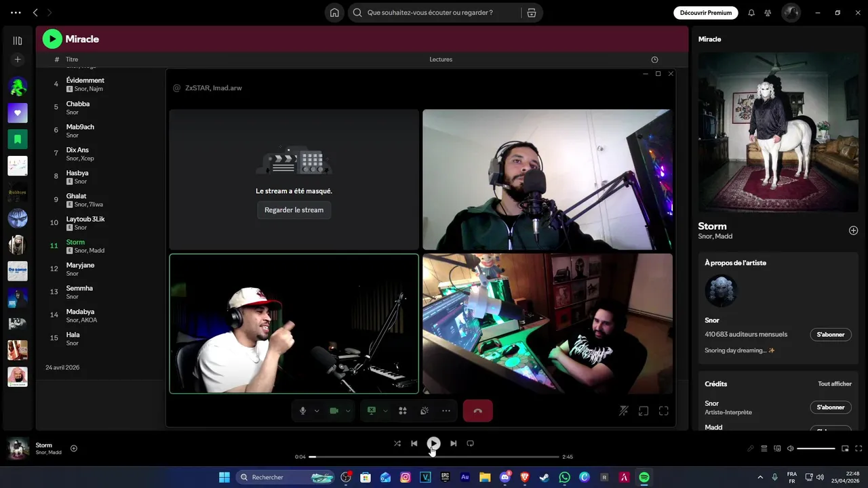Seek in the song progress bar

click(434, 457)
